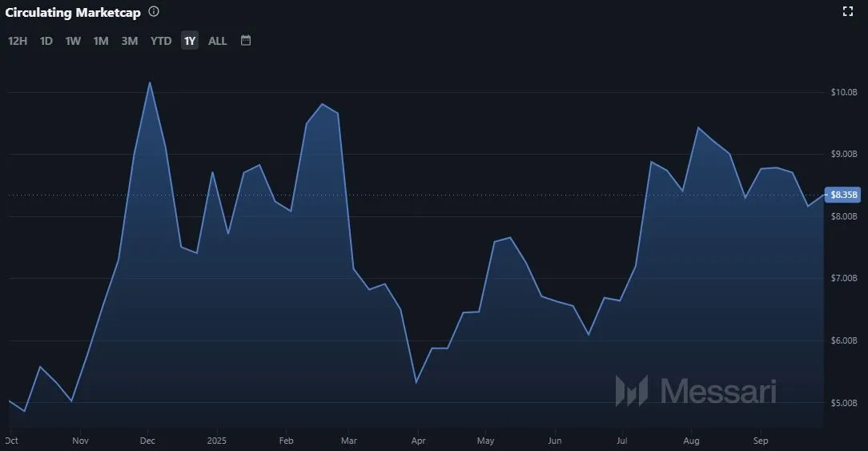Switch to 3M time range
Image resolution: width=868 pixels, height=451 pixels.
[130, 41]
